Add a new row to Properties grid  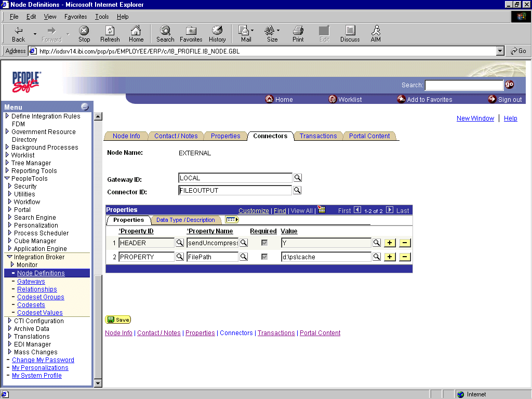(x=390, y=242)
